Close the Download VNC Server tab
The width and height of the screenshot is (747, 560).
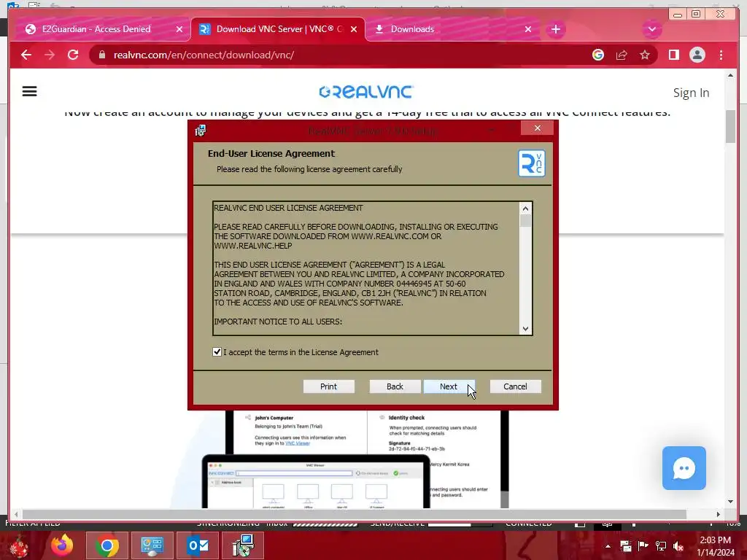point(354,29)
